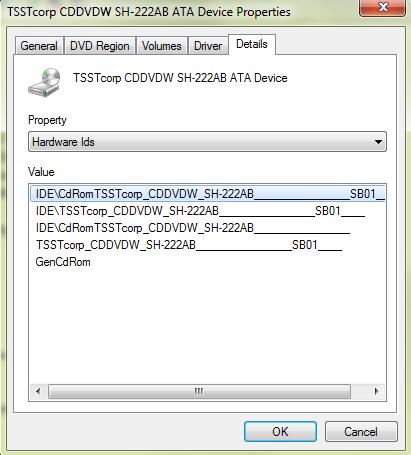Confirm with the OK button
The width and height of the screenshot is (411, 455).
280,432
